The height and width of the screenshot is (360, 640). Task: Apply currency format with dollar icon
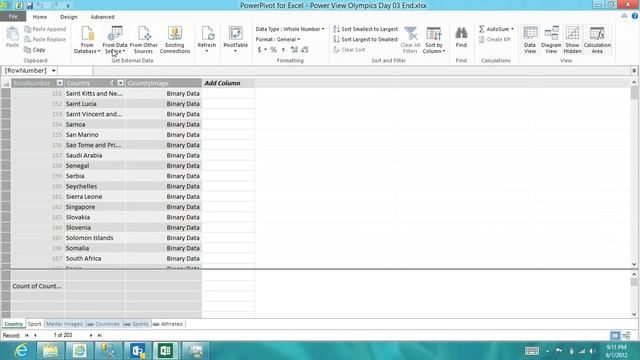point(259,50)
